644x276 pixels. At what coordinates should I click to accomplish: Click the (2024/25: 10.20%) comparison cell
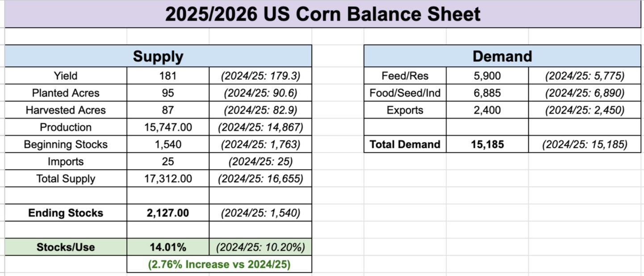click(260, 247)
